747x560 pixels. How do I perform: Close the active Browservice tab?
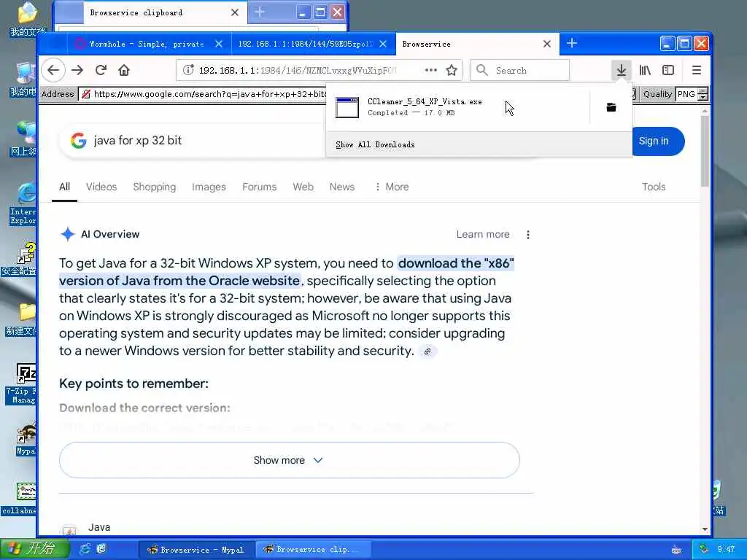pos(547,44)
